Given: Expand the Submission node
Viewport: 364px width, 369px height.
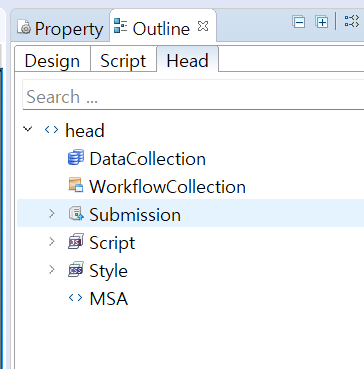Looking at the screenshot, I should pos(52,213).
